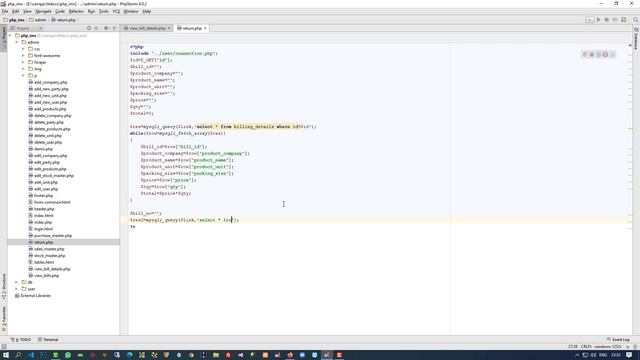Click the Windows taskbar search icon
Screen dimensions: 640x360
[x=18, y=355]
